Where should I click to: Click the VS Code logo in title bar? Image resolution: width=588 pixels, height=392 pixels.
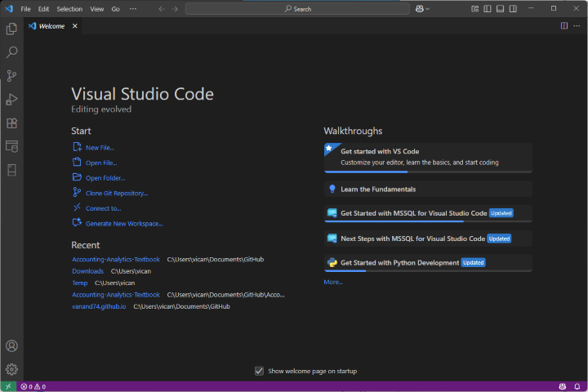point(9,9)
